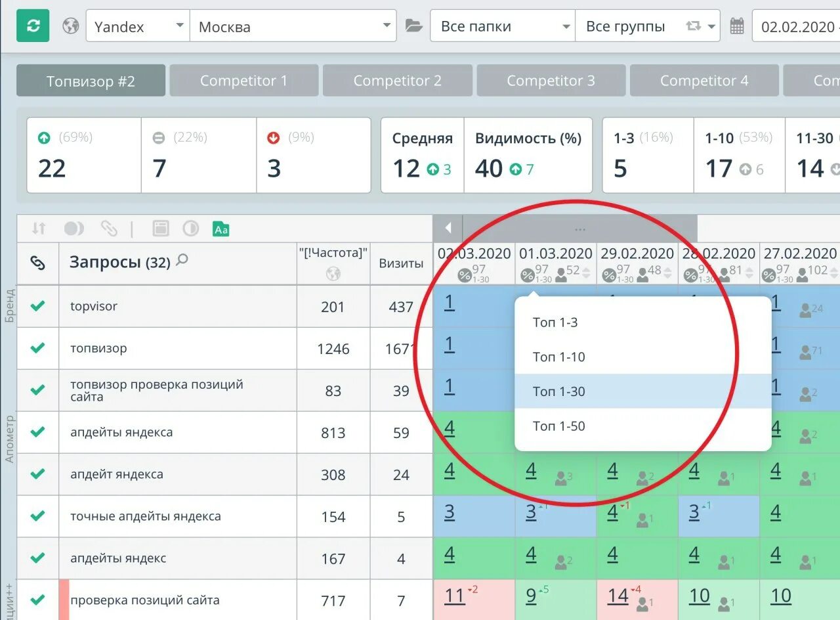Toggle the checkmark for проверка позиций сайта
The image size is (840, 620).
click(x=38, y=600)
